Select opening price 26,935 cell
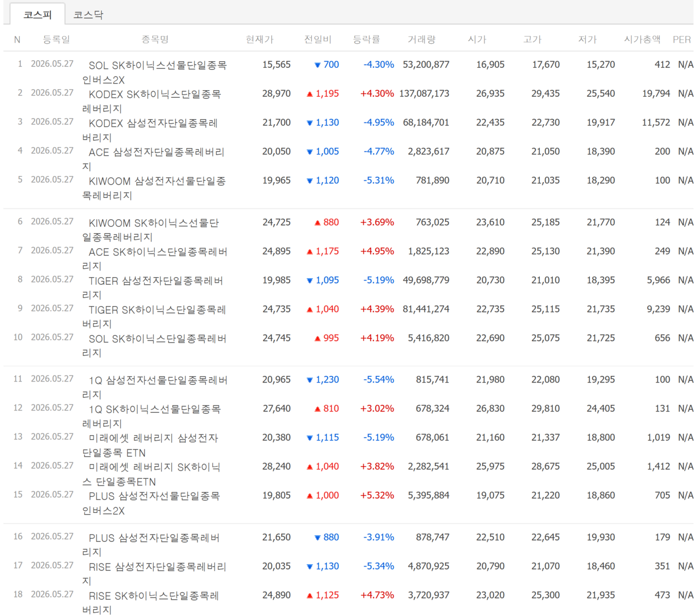This screenshot has width=700, height=616. pyautogui.click(x=491, y=93)
